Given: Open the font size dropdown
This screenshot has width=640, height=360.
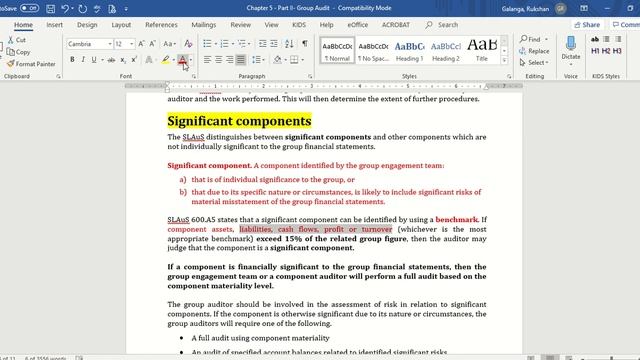Looking at the screenshot, I should pyautogui.click(x=131, y=44).
